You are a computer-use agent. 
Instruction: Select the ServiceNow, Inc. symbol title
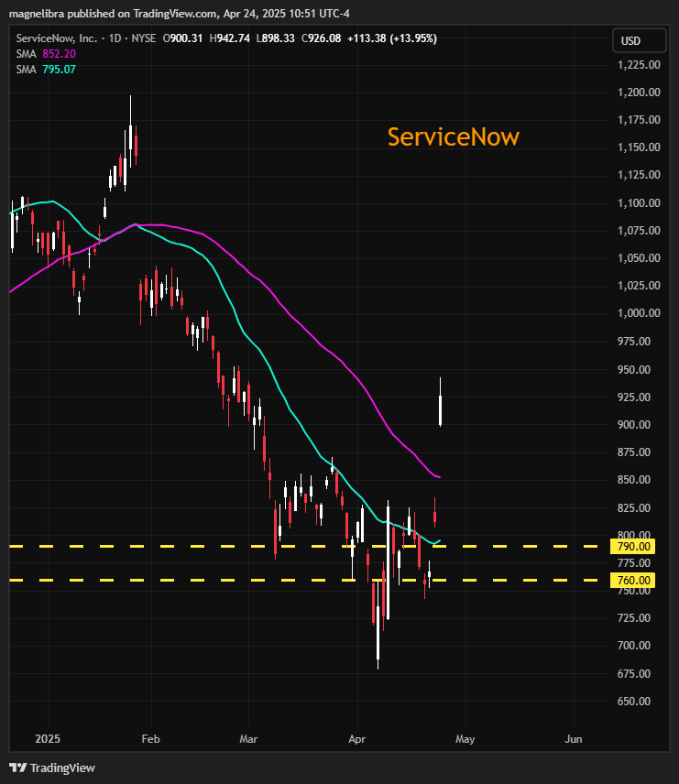[x=57, y=38]
